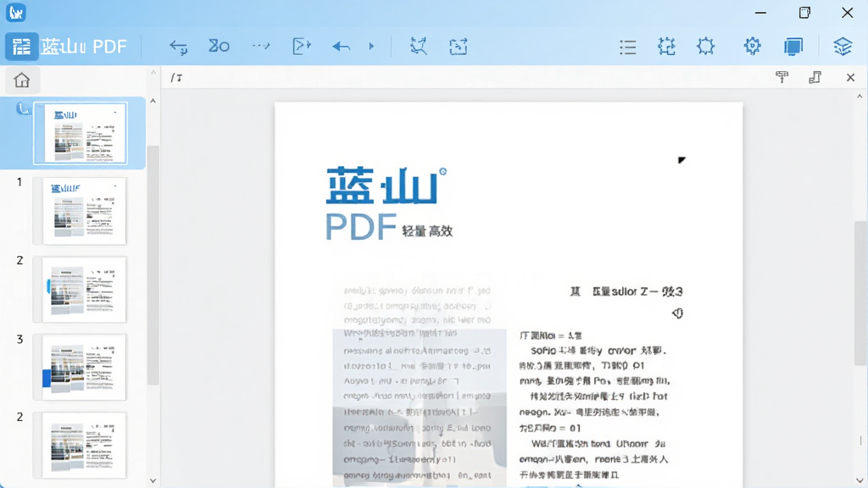The image size is (868, 488).
Task: Click the thumbnail sidebar scrollbar thumb
Action: [153, 265]
